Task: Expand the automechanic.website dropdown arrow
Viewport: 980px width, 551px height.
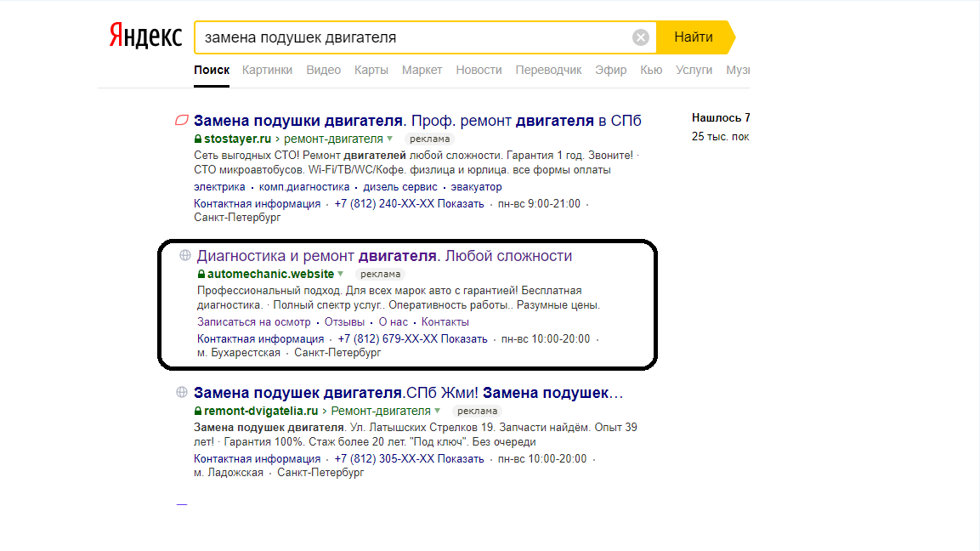Action: (x=341, y=274)
